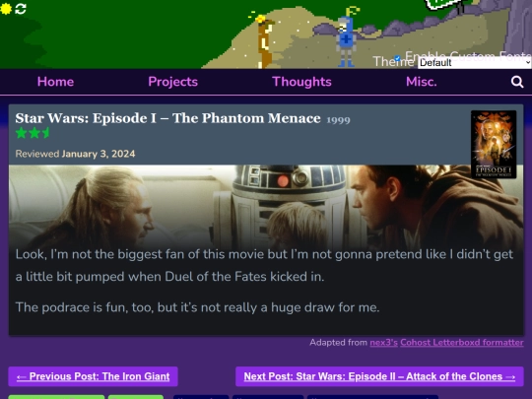Open the Thoughts menu item
Image resolution: width=532 pixels, height=399 pixels.
click(301, 82)
